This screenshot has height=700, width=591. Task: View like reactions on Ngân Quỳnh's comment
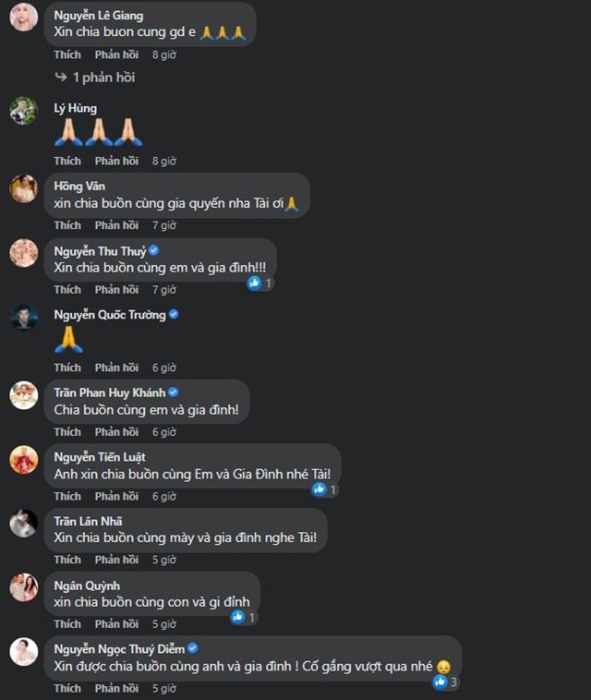(x=243, y=618)
